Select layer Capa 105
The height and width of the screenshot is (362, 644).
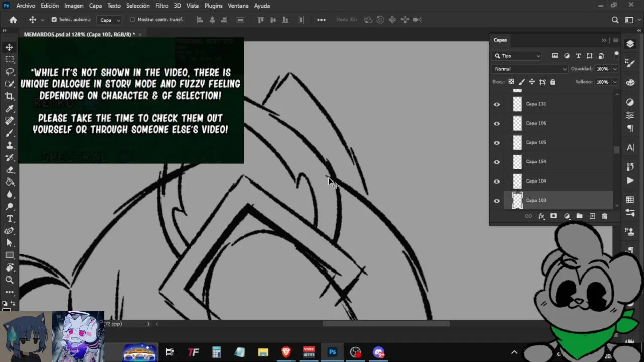pyautogui.click(x=558, y=142)
